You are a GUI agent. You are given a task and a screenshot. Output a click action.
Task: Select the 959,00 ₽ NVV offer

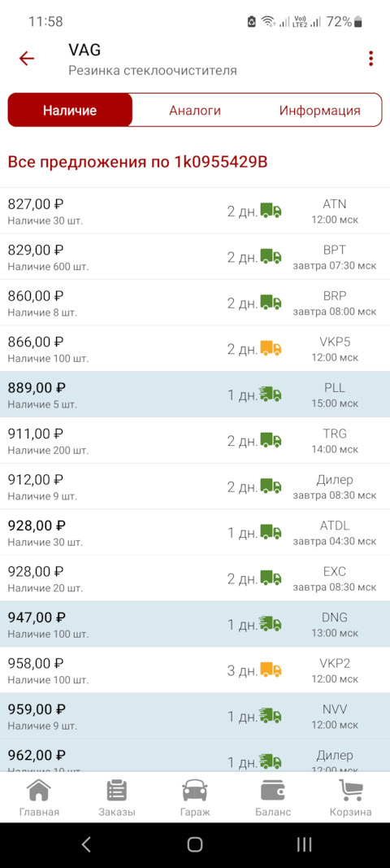195,717
